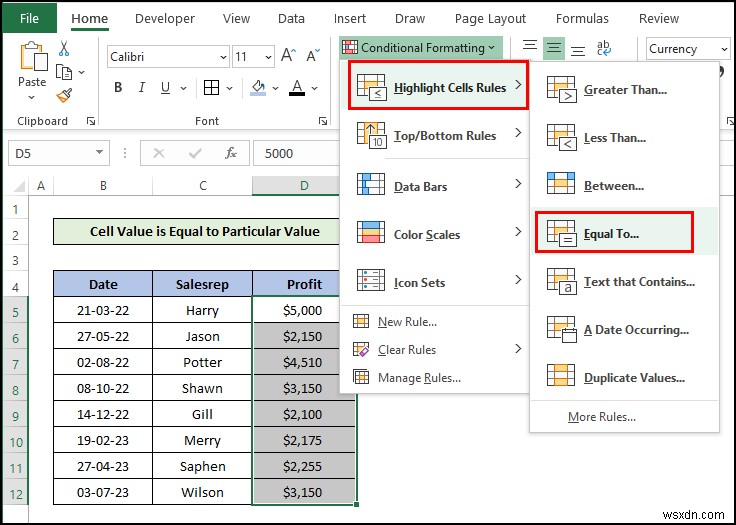Select the Between... rule
This screenshot has width=736, height=525.
click(624, 185)
